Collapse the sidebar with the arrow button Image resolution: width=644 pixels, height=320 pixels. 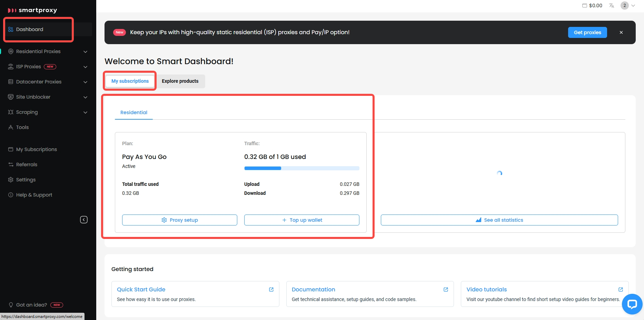click(84, 220)
